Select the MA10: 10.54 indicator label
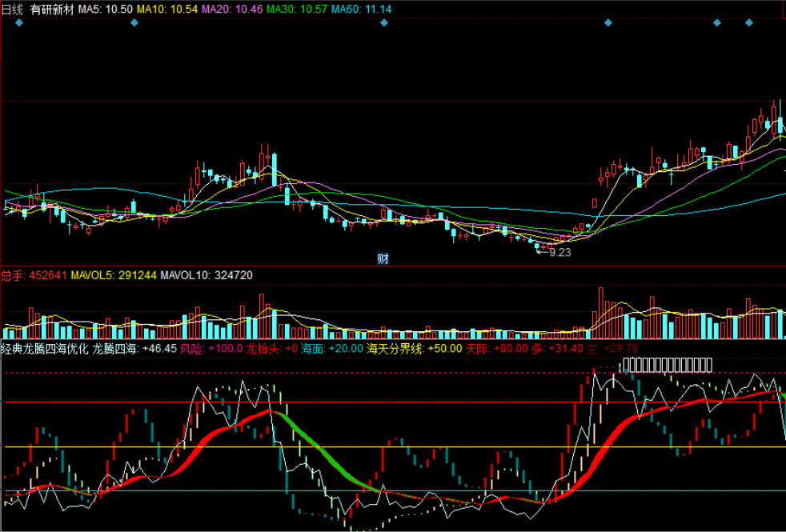 pos(167,9)
